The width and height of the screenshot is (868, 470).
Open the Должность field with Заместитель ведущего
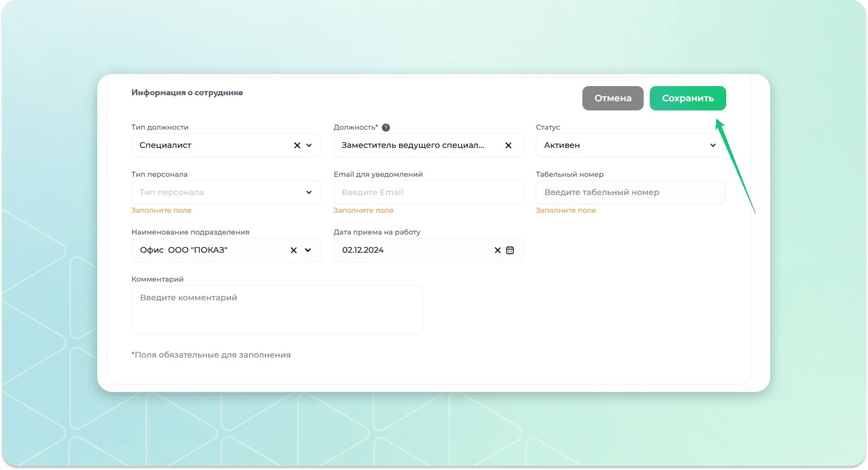point(413,145)
